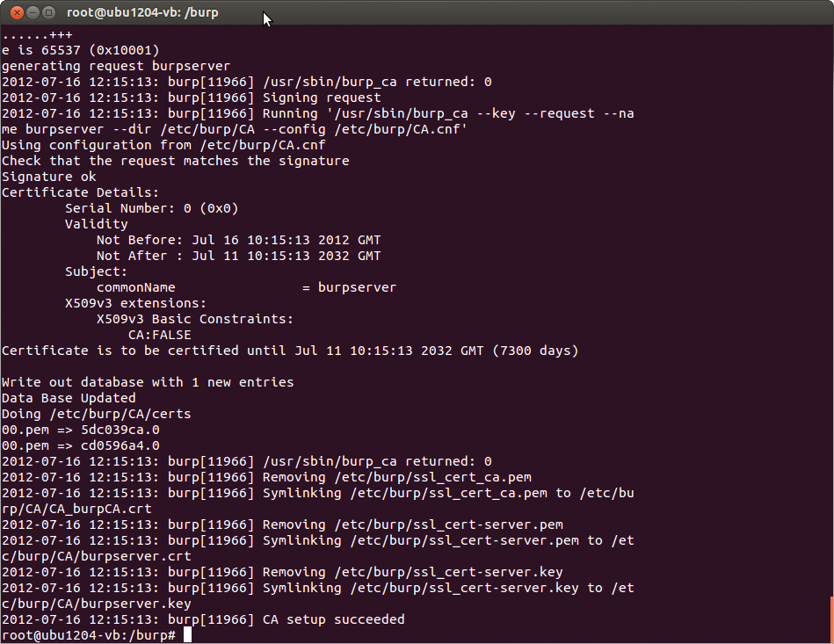Click the path /etc/burp/CA/burpserver.key
834x644 pixels.
pos(96,603)
